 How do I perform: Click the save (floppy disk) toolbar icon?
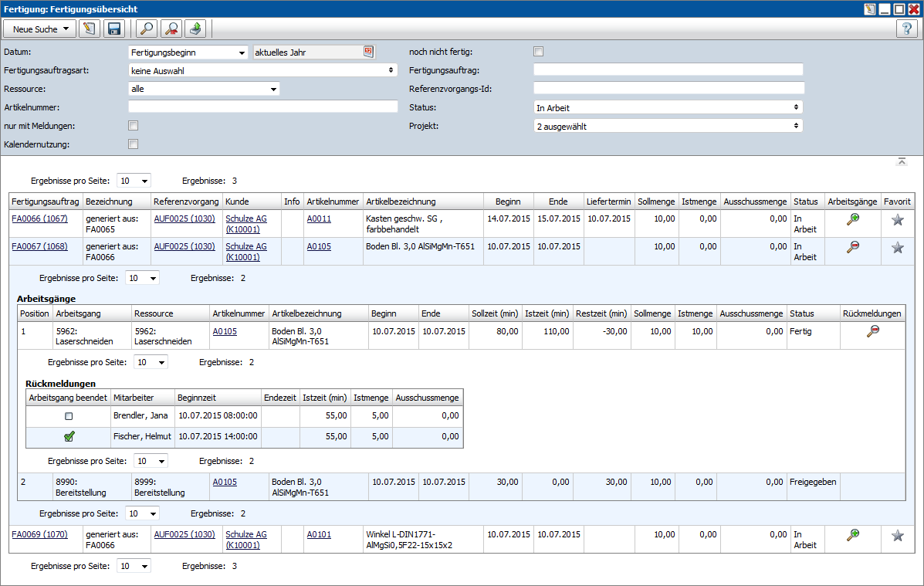pyautogui.click(x=114, y=29)
